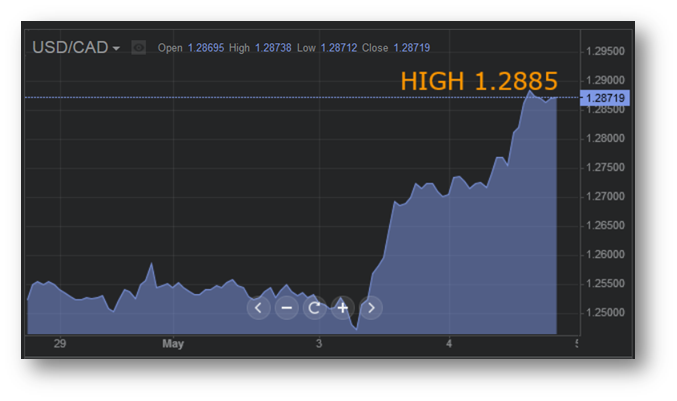Click the orange HIGH 1.2885 annotation
Image resolution: width=677 pixels, height=401 pixels.
(479, 81)
